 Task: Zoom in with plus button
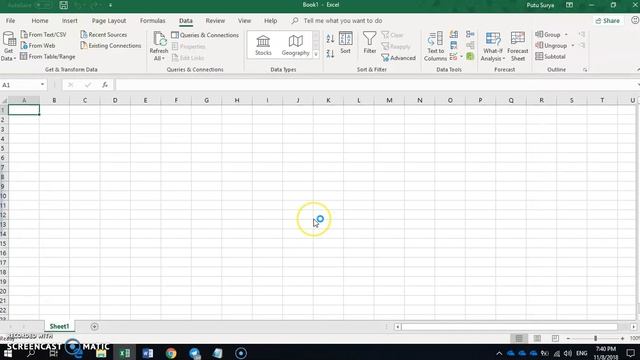pyautogui.click(x=622, y=338)
